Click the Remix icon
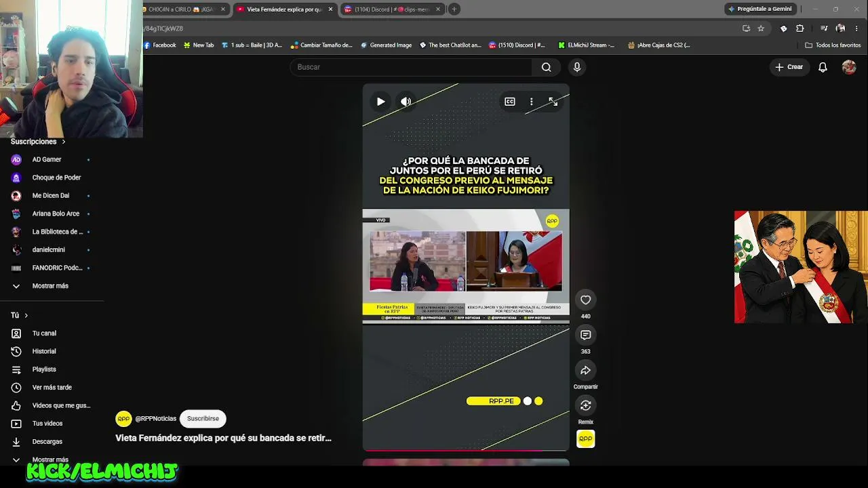Image resolution: width=868 pixels, height=488 pixels. coord(585,405)
